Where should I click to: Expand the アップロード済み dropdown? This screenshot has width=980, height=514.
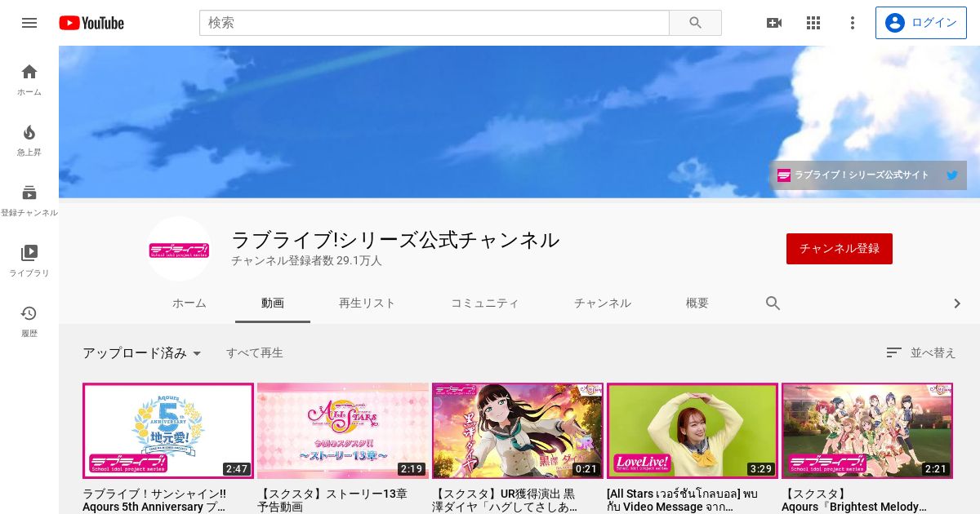[142, 353]
